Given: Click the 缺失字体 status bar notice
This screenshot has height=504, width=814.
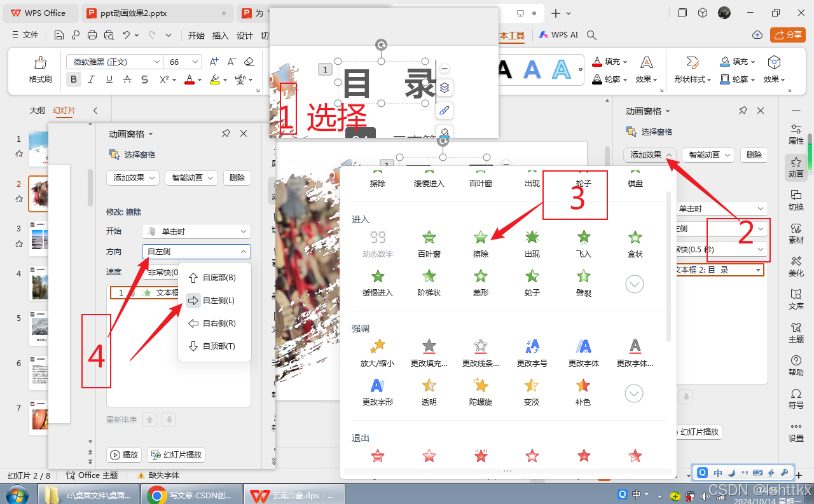Looking at the screenshot, I should (158, 475).
